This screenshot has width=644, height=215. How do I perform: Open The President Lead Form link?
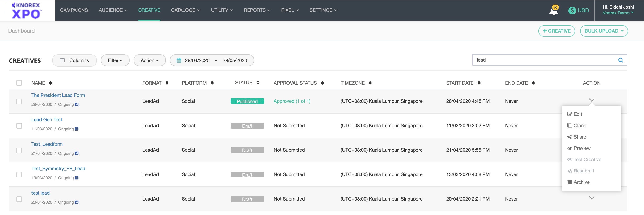(58, 95)
